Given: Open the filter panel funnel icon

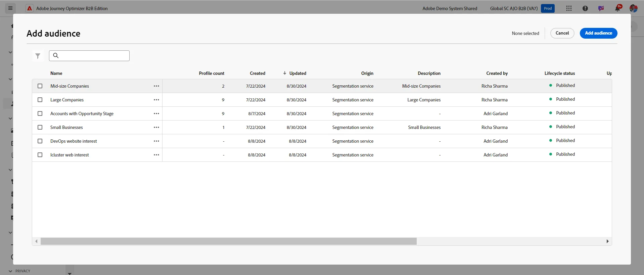Looking at the screenshot, I should point(38,56).
